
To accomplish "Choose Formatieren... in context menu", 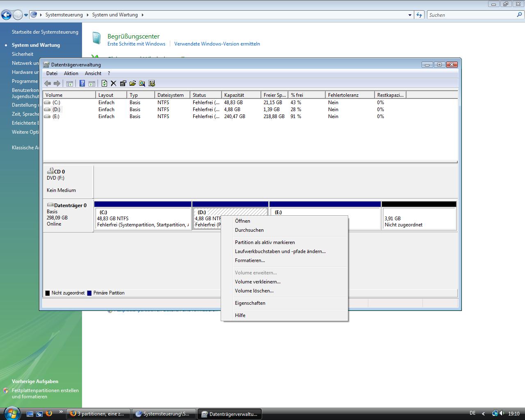I will [284, 260].
